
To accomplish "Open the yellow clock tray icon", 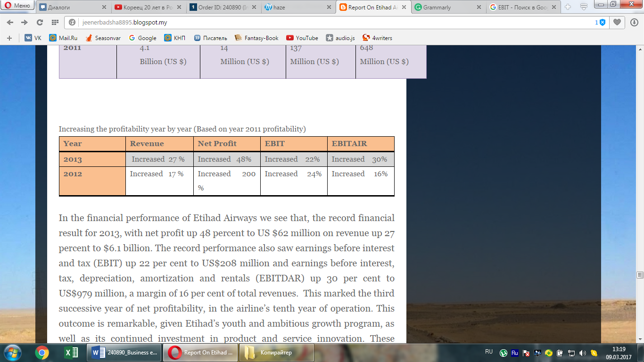I will pos(594,353).
